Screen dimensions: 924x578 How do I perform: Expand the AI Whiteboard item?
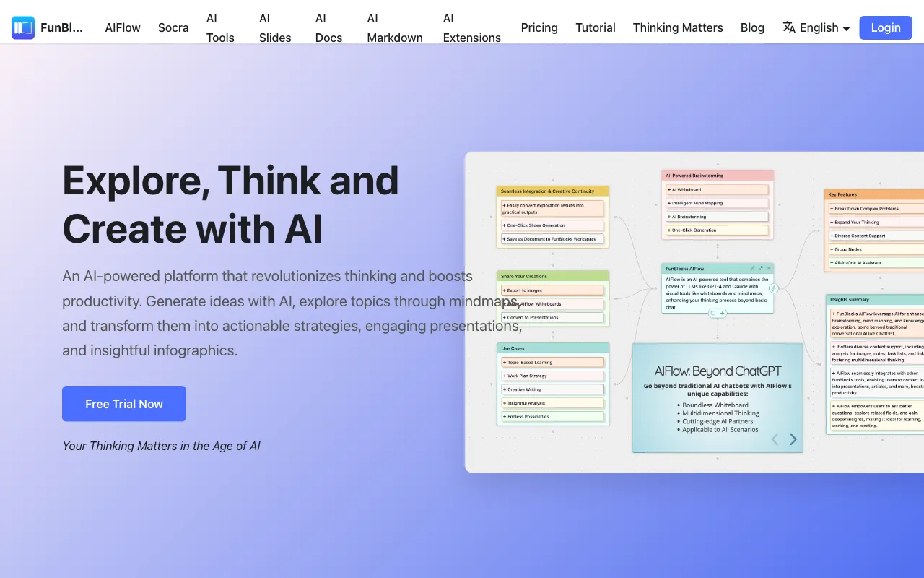coord(717,190)
